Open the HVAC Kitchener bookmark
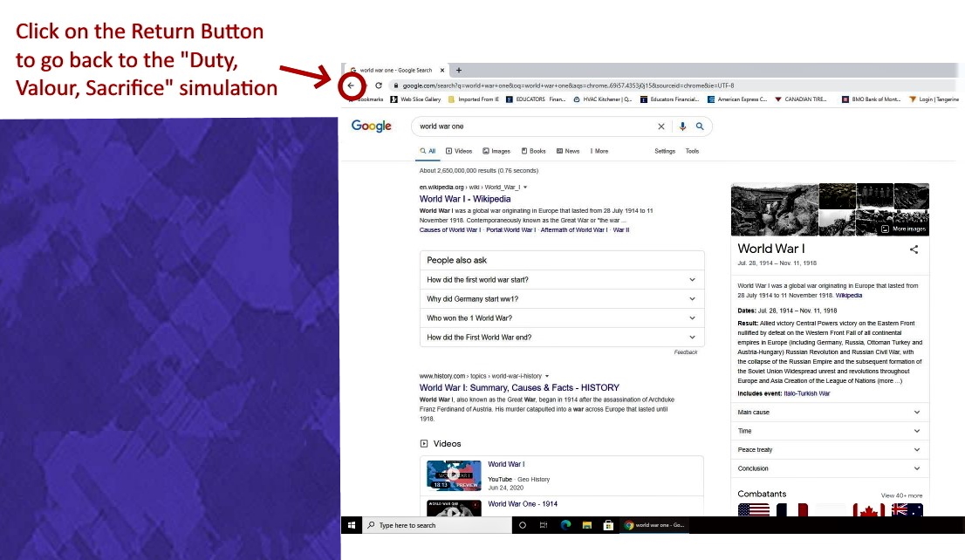Image resolution: width=965 pixels, height=560 pixels. coord(603,99)
